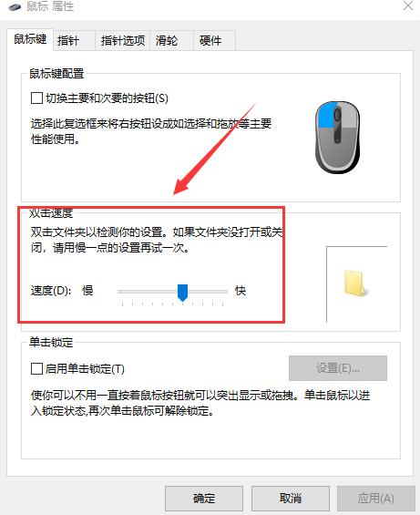Toggle the 启用单击锁定 checkbox
The height and width of the screenshot is (515, 420).
pyautogui.click(x=36, y=368)
